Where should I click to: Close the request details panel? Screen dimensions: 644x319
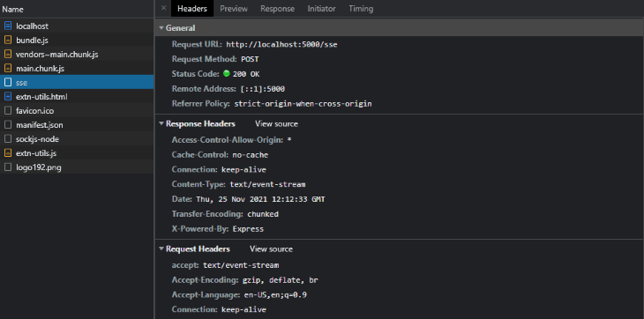163,8
